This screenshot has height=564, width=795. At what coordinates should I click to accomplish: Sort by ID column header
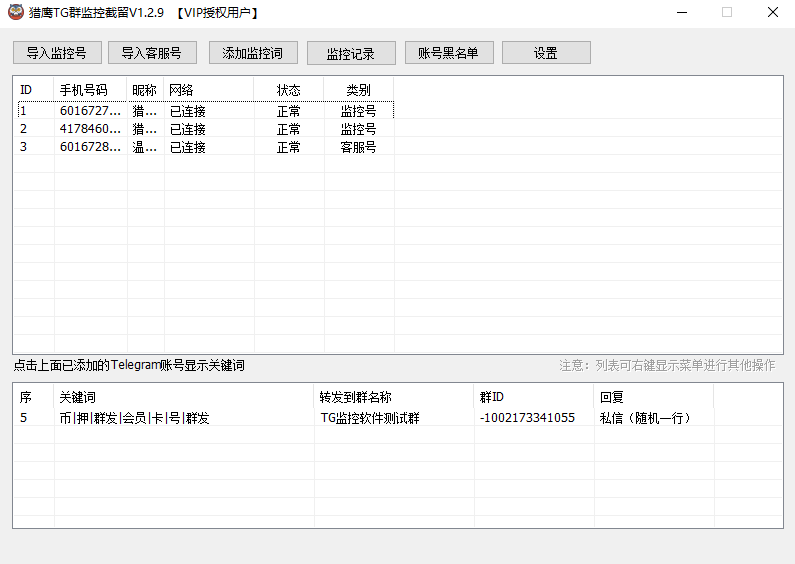tap(33, 90)
